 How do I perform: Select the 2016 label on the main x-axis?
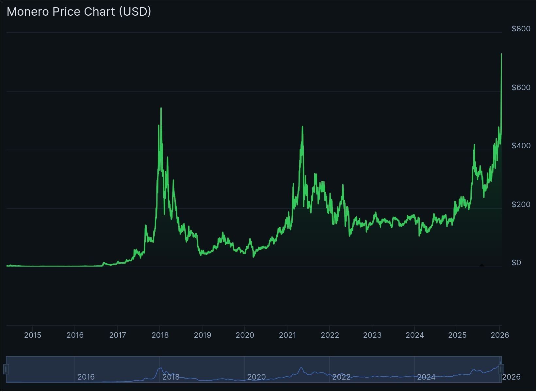(75, 335)
